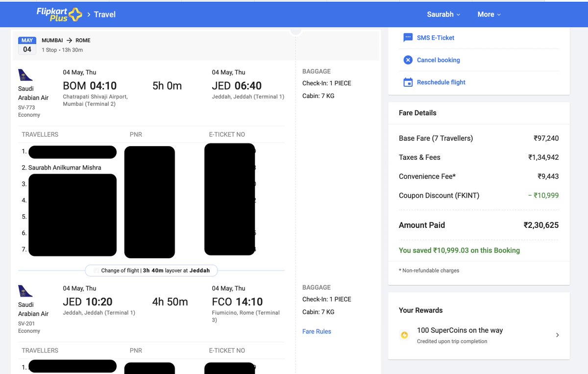Screen dimensions: 588x374
Task: Select the Amount Paid total ₹2,30,625
Action: point(541,225)
